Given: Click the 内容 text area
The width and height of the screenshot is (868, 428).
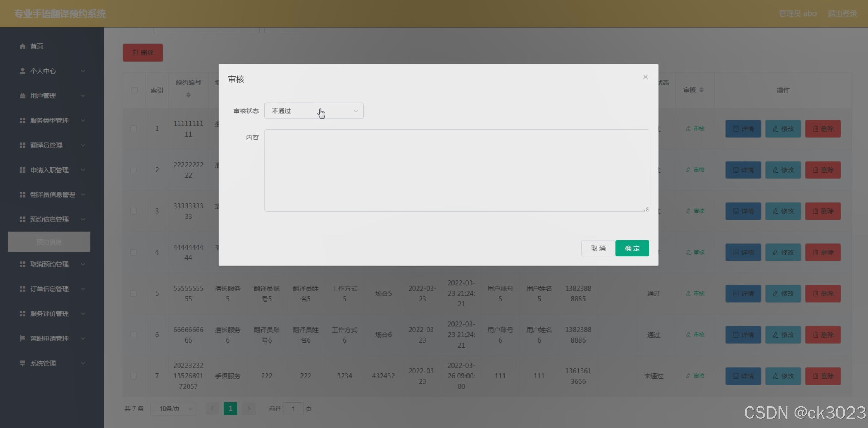Looking at the screenshot, I should (x=456, y=170).
